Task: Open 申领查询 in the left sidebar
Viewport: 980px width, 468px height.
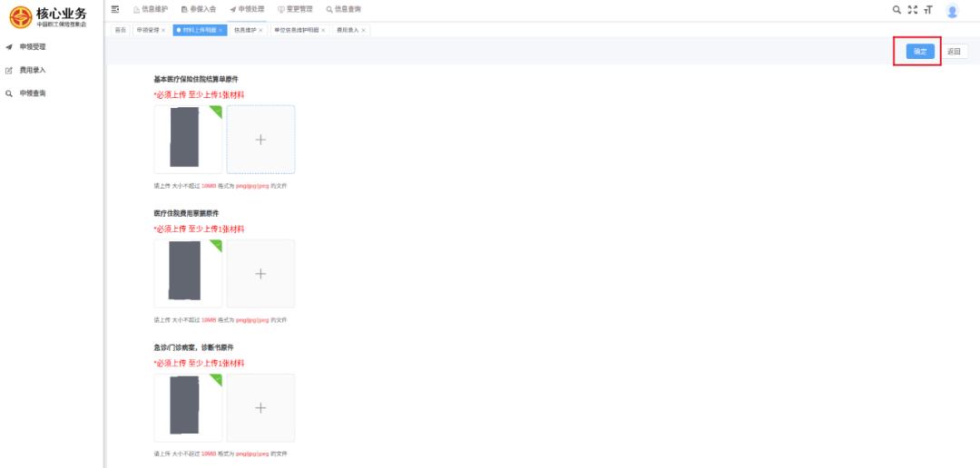Action: [x=33, y=93]
